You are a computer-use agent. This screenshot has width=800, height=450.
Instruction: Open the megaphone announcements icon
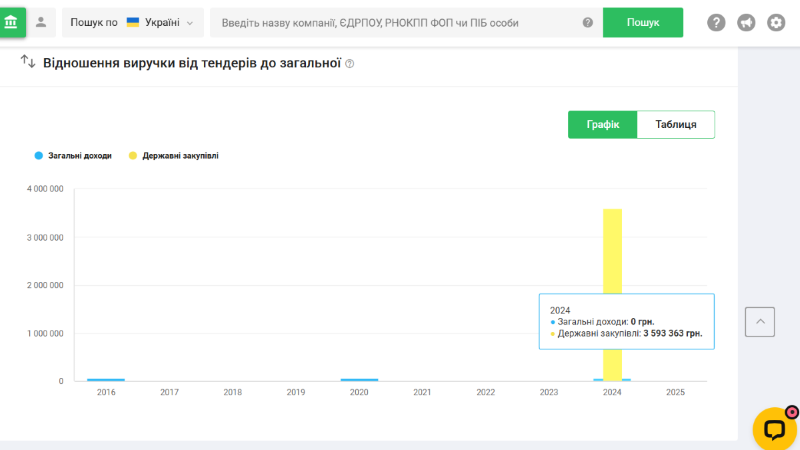(x=746, y=23)
